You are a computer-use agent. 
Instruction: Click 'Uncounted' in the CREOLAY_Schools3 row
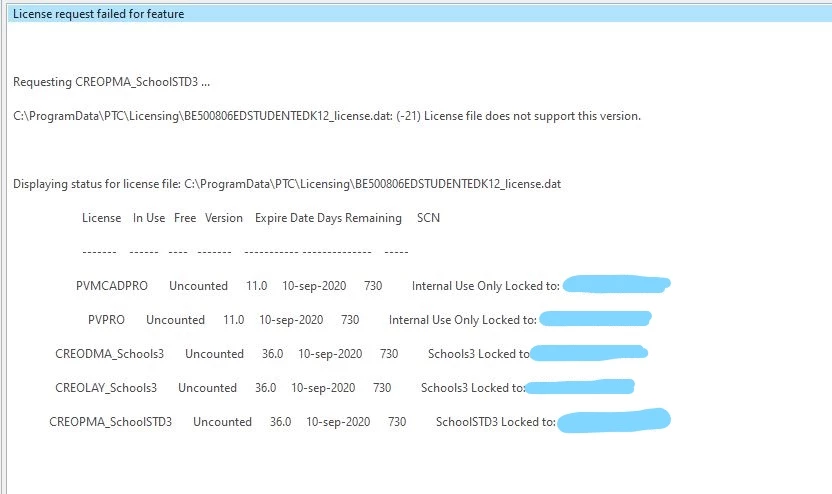(207, 388)
